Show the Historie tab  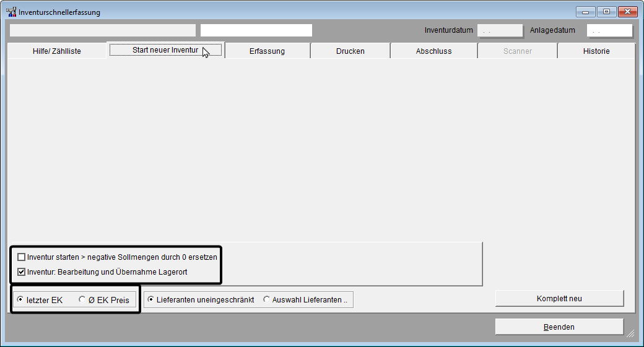tap(596, 51)
